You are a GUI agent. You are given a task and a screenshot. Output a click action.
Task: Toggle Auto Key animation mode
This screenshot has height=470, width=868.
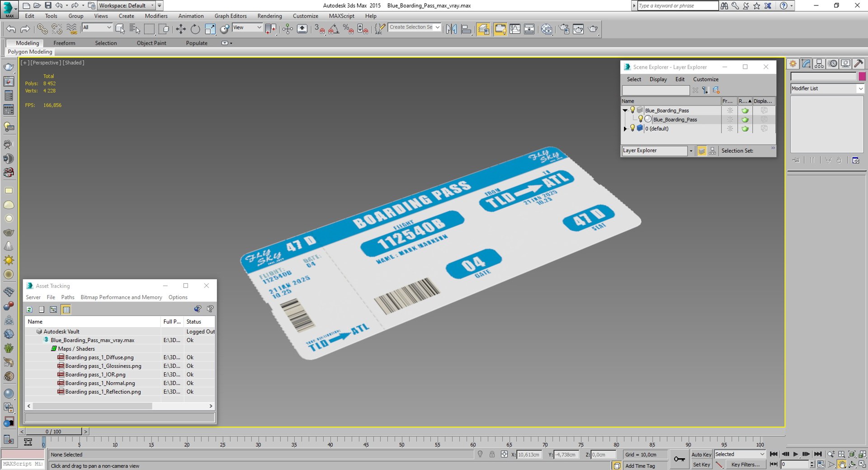pos(701,455)
